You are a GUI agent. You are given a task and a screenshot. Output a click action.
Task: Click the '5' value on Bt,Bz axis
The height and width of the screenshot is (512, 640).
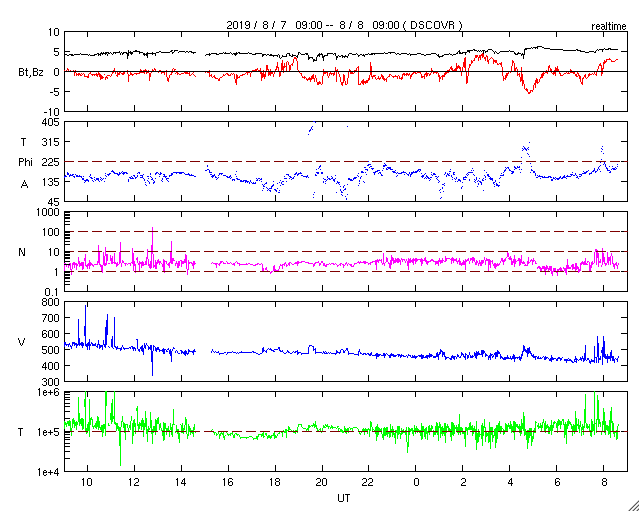click(x=56, y=52)
